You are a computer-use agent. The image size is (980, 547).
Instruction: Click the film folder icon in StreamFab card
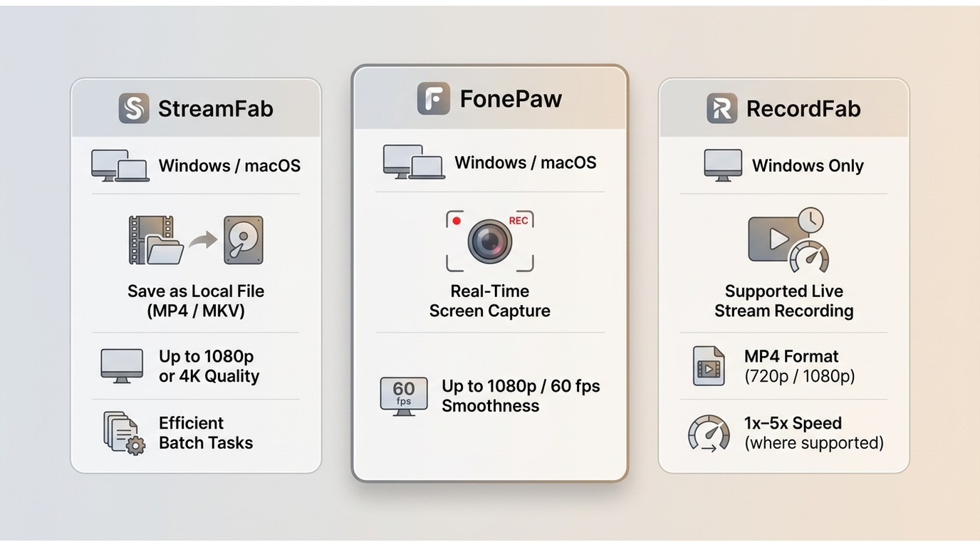pyautogui.click(x=156, y=241)
